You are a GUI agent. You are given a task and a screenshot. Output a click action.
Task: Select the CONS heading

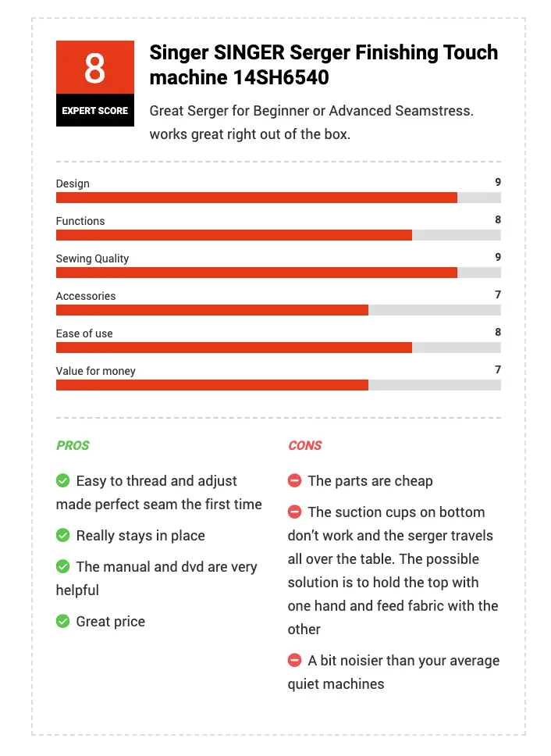click(305, 445)
